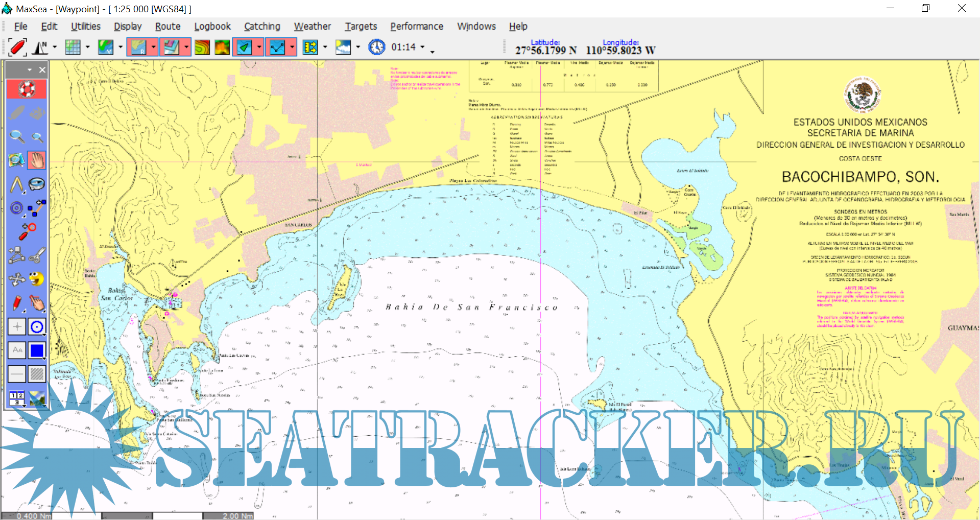Select the zoom-in magnifier tool
The width and height of the screenshot is (980, 520).
click(17, 136)
